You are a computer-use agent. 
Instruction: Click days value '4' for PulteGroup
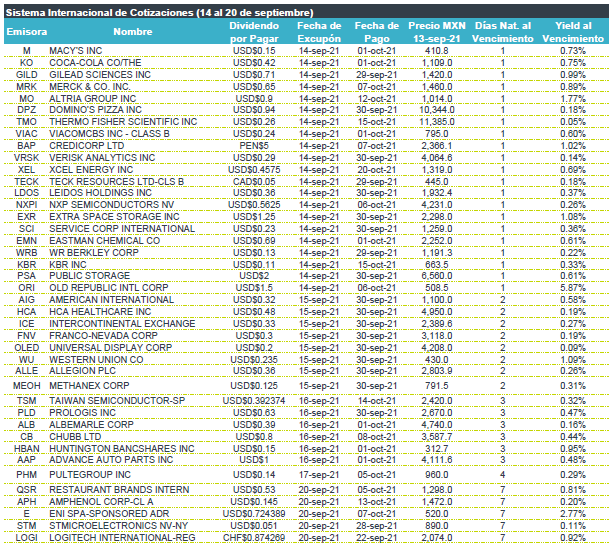point(502,475)
